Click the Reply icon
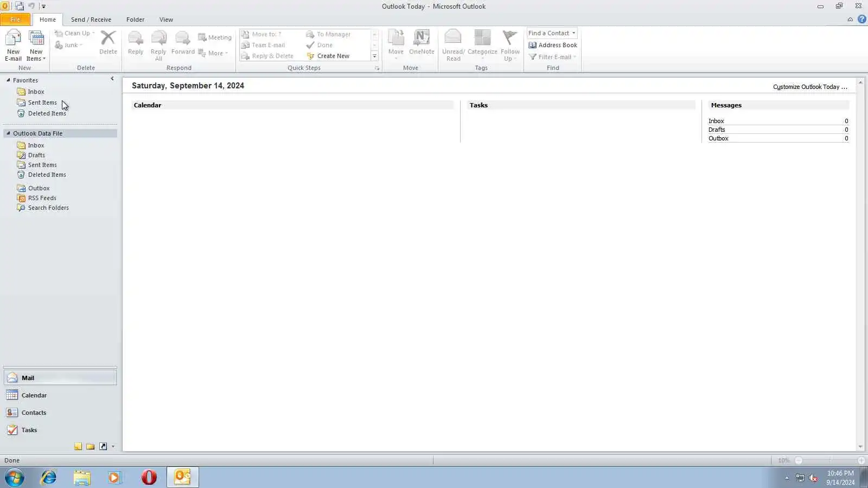 136,42
